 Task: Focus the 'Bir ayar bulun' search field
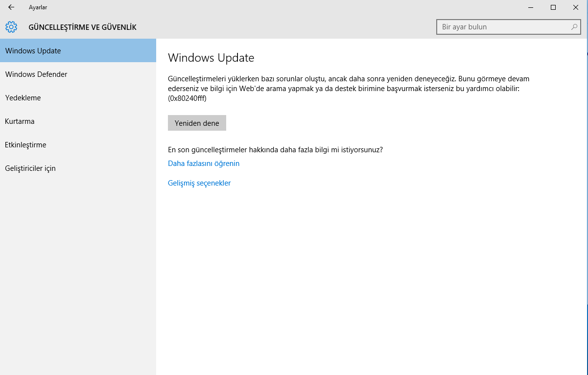pos(508,27)
